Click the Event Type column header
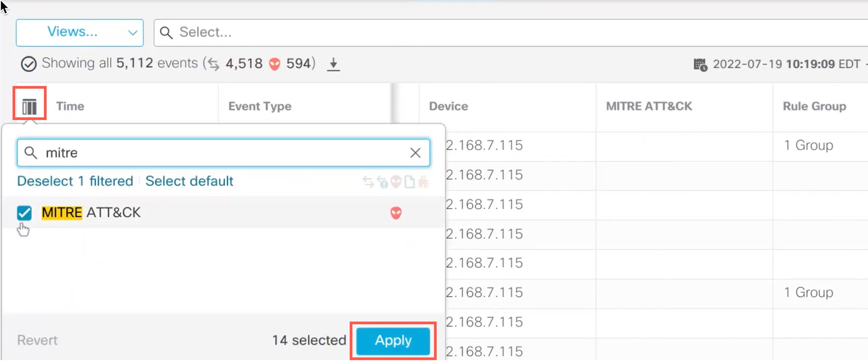The image size is (868, 361). (260, 107)
